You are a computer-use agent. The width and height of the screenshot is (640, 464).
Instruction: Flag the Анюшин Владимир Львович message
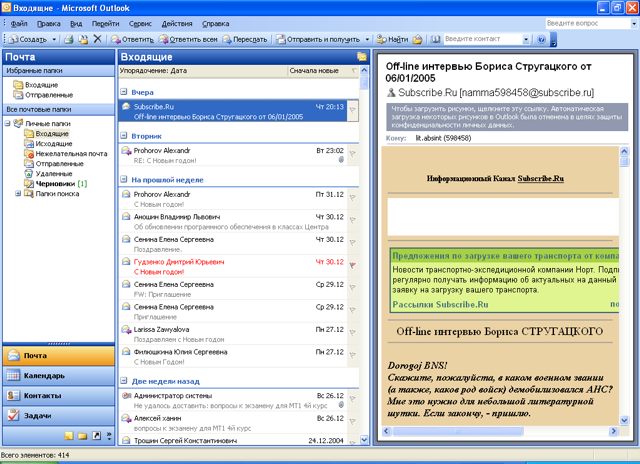pos(353,220)
